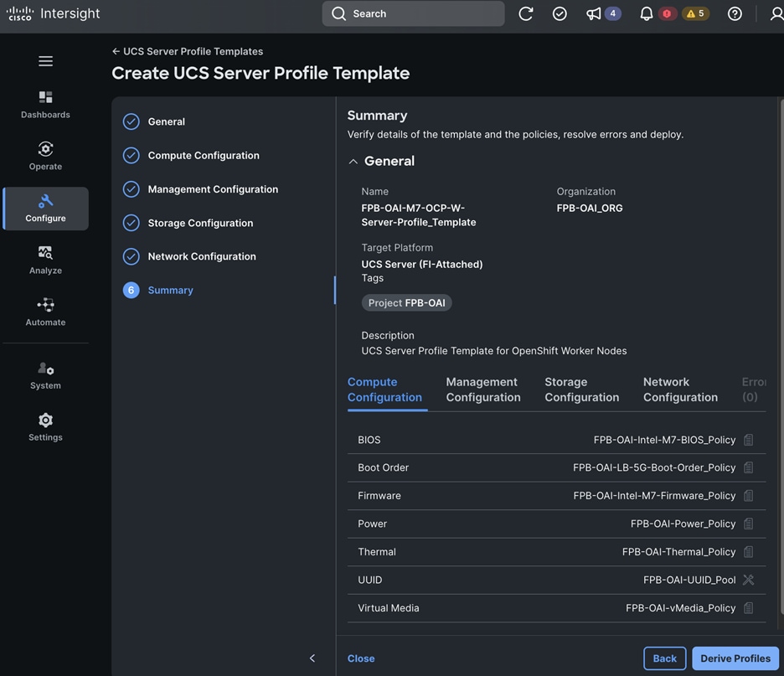Go to Compute Configuration wizard step
This screenshot has width=784, height=676.
pyautogui.click(x=191, y=156)
